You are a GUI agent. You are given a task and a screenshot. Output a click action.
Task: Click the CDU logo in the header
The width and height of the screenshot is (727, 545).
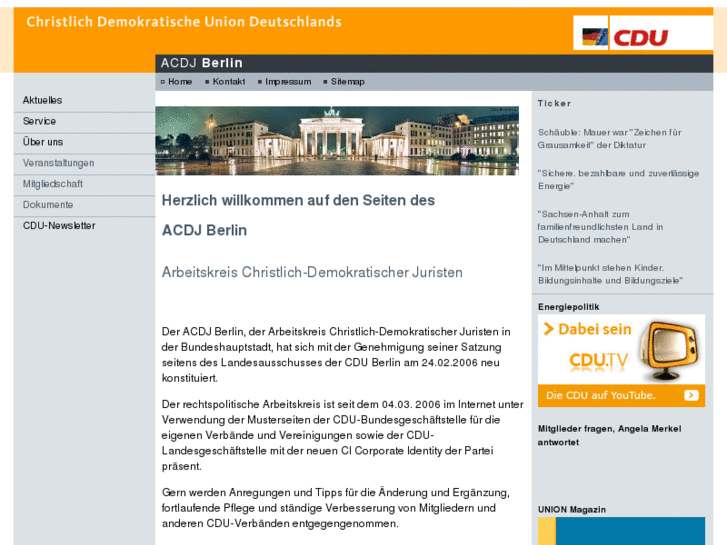click(x=640, y=38)
